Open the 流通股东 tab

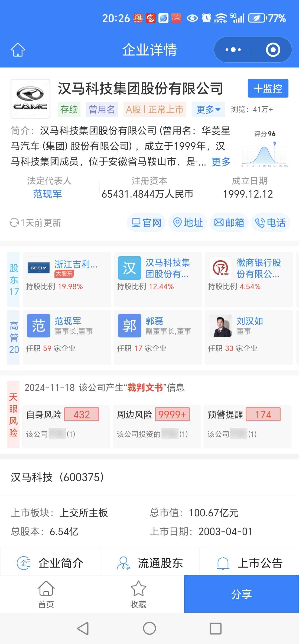tap(150, 563)
